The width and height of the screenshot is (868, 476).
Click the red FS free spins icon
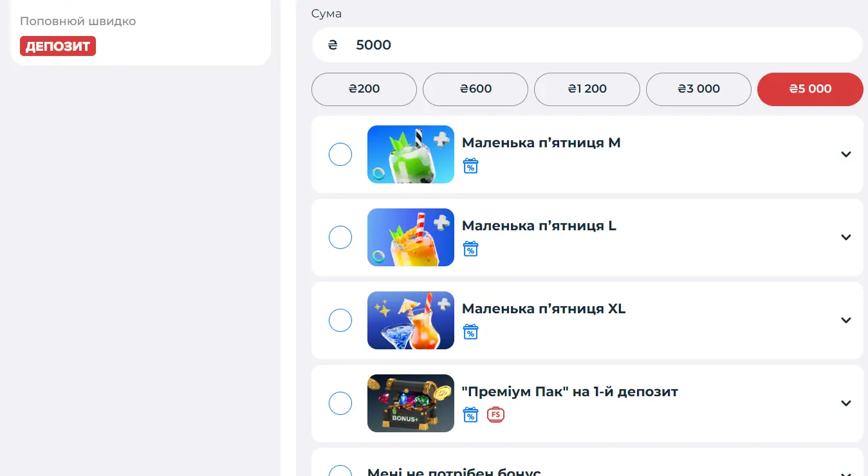pyautogui.click(x=495, y=415)
